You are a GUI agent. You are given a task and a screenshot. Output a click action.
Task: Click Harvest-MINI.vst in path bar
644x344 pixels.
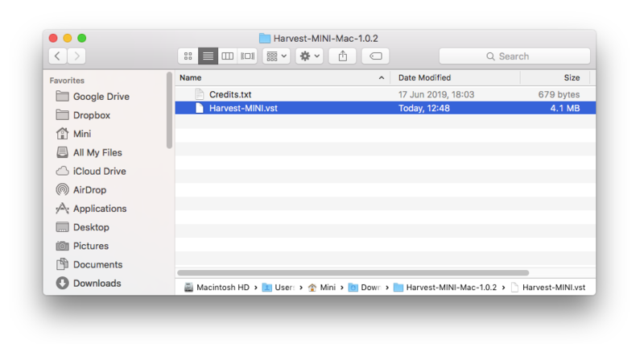[x=548, y=288]
